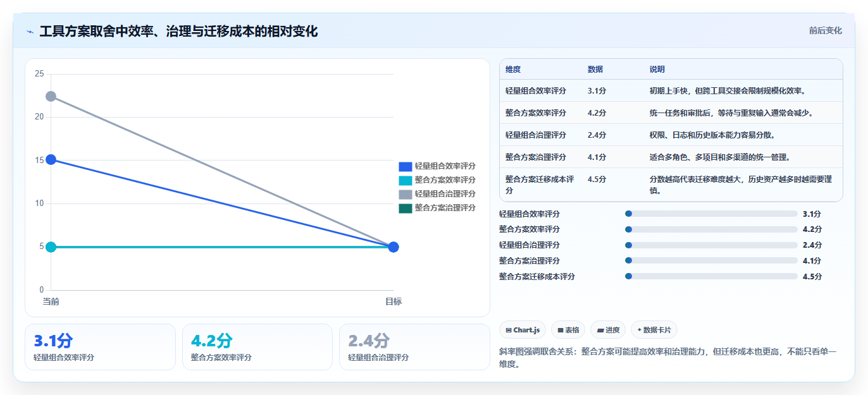Click the lightning icon beside the title
Screen dimensions: 868x395
[x=30, y=31]
